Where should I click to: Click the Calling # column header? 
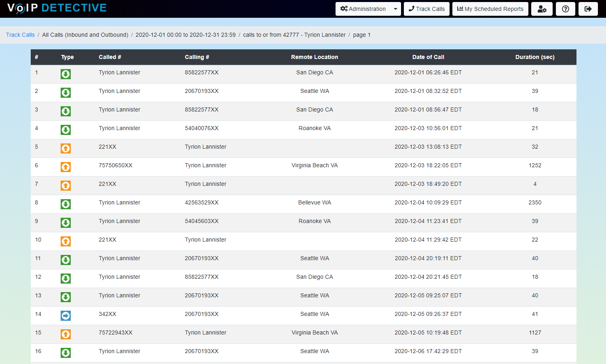[x=197, y=57]
